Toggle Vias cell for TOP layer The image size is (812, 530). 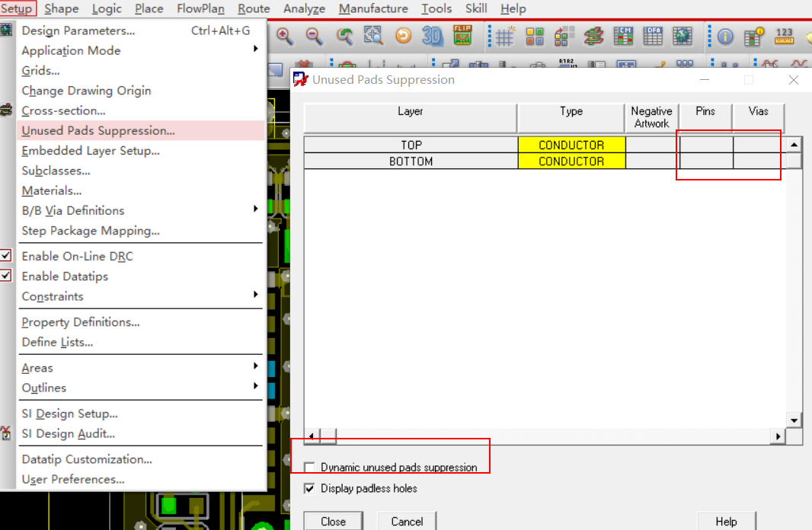759,145
